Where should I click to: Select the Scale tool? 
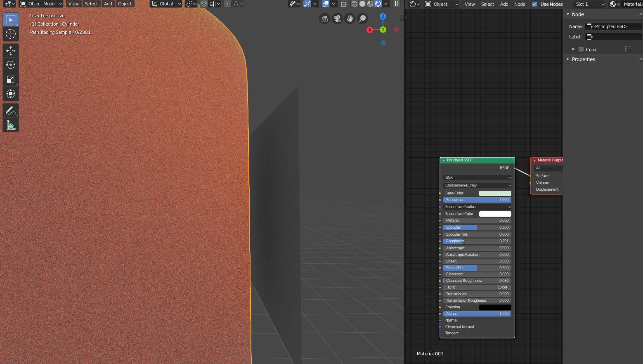click(11, 80)
